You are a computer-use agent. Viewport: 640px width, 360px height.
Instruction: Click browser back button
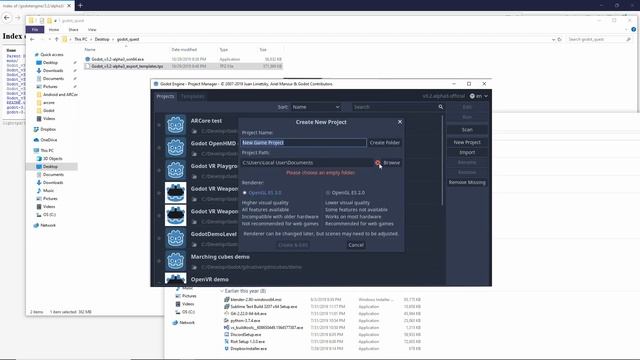point(7,18)
